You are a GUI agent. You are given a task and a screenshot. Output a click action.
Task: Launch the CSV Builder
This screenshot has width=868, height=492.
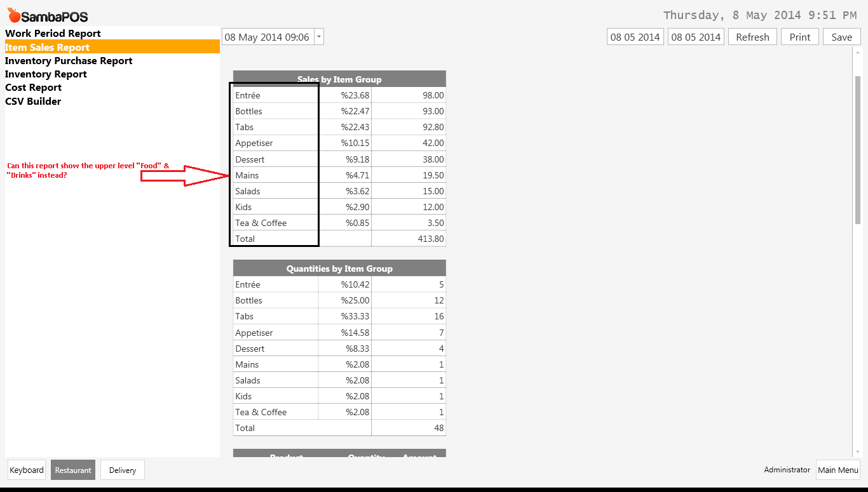click(32, 101)
